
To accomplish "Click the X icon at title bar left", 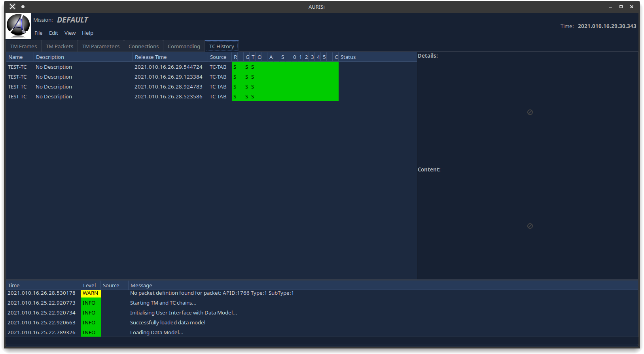I will [x=12, y=7].
